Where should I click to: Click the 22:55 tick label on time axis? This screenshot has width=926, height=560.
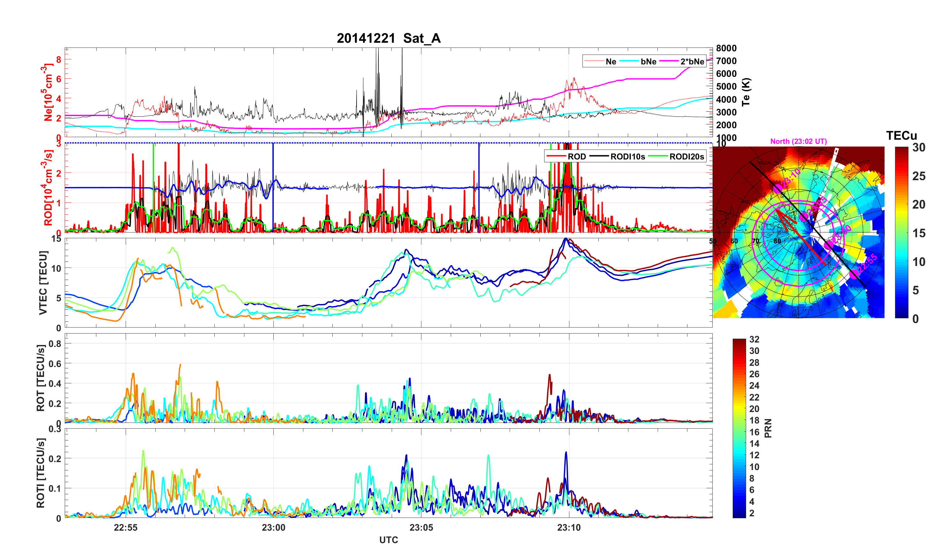[126, 528]
